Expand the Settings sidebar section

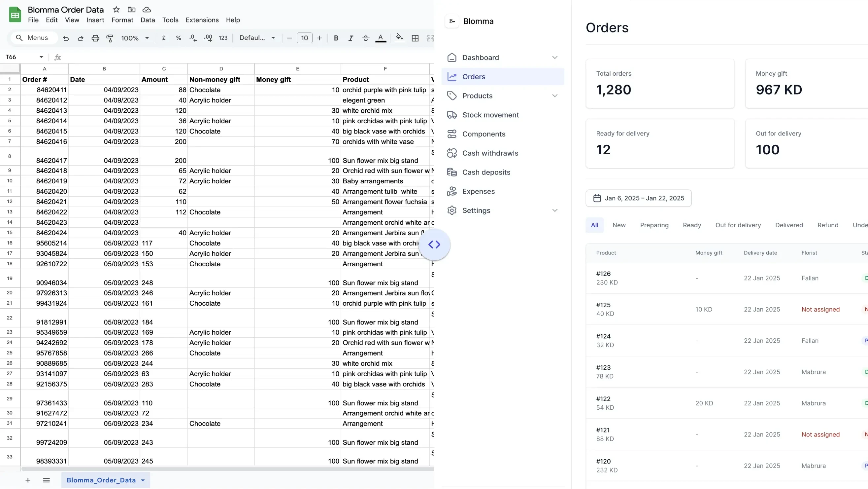(555, 210)
